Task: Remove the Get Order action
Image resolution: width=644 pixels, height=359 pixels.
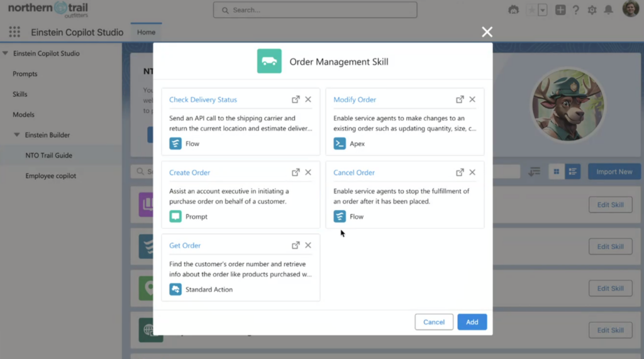Action: tap(308, 245)
